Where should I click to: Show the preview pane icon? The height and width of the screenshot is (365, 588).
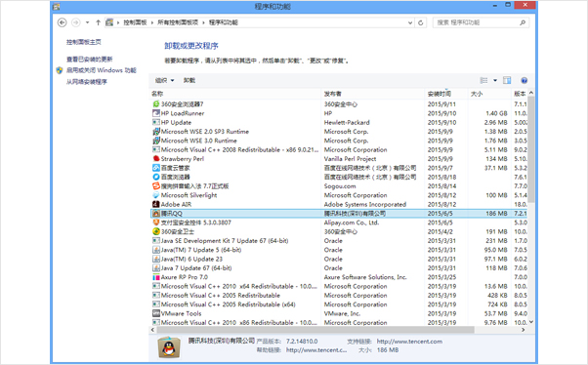click(x=507, y=80)
